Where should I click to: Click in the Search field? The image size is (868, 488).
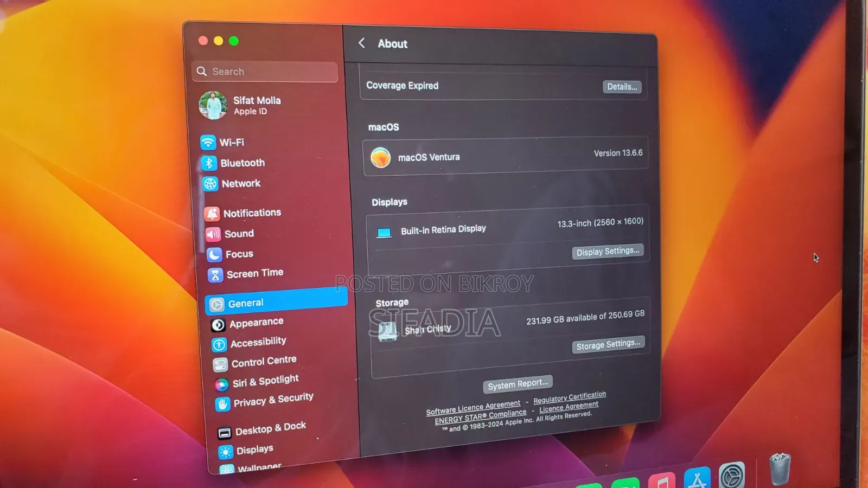point(265,72)
